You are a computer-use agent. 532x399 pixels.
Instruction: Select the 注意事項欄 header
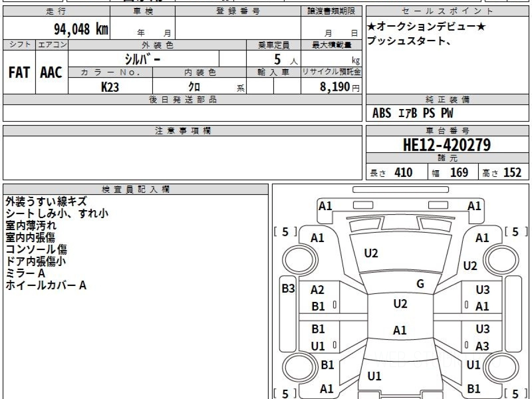(x=183, y=131)
